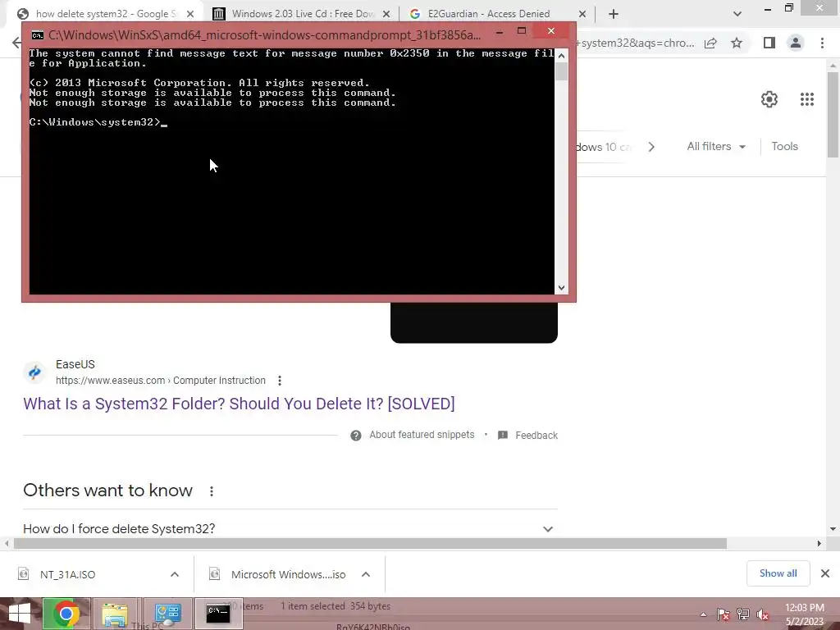Expand NT_31A.ISO download options
This screenshot has height=630, width=840.
click(175, 574)
